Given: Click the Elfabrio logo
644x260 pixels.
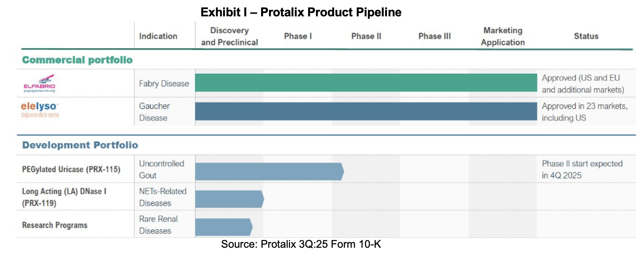Looking at the screenshot, I should 39,83.
